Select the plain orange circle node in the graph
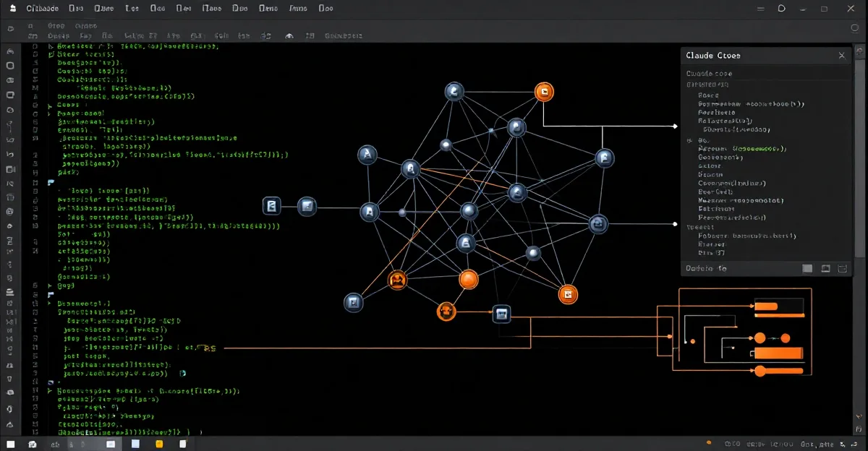Screen dimensions: 868x451 (469, 279)
